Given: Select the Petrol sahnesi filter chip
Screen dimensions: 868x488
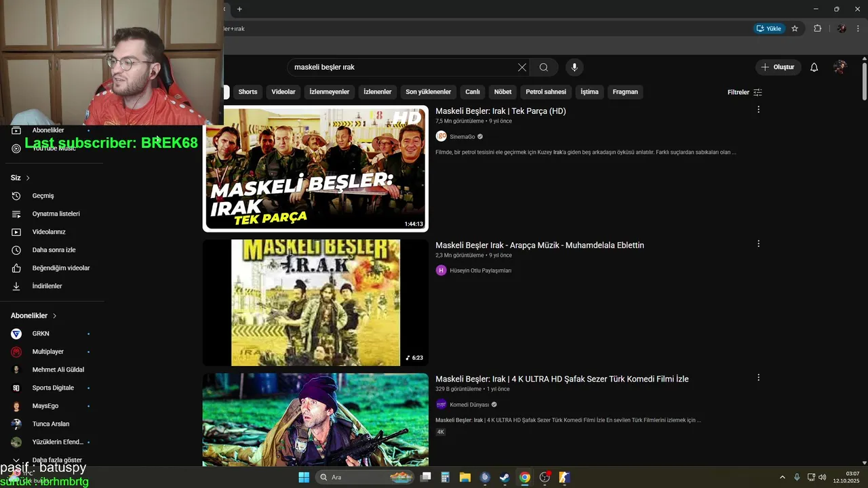Looking at the screenshot, I should pos(546,91).
